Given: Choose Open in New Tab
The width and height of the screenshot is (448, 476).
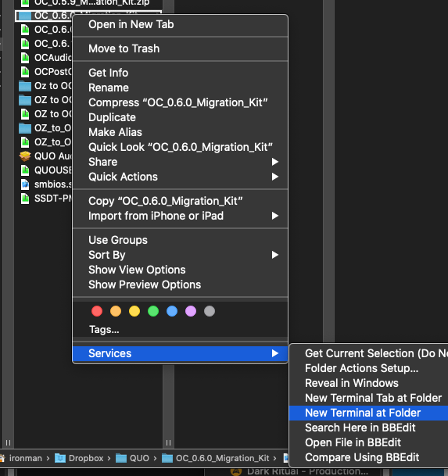Looking at the screenshot, I should tap(180, 24).
